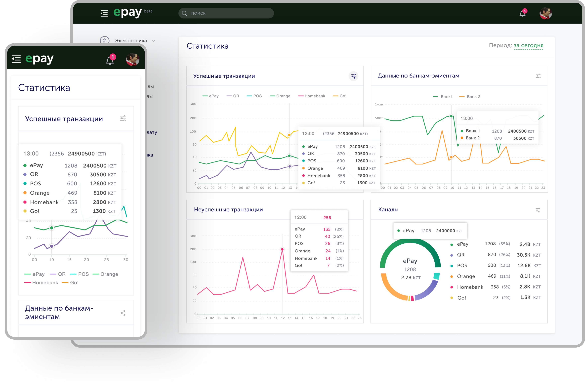Expand the Электроника dropdown chevron
This screenshot has height=392, width=585.
point(154,41)
